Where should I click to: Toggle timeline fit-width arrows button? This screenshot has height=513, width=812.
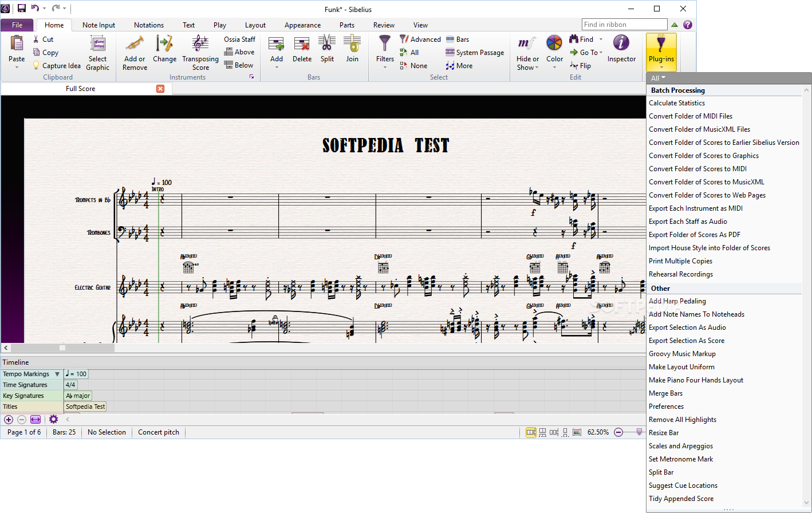(36, 420)
